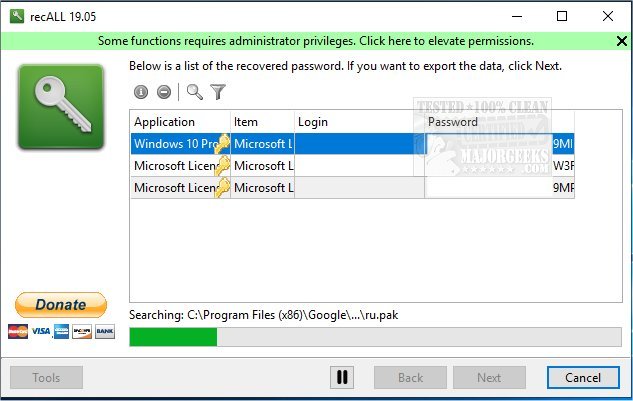Sort by the Application column header
633x401 pixels.
(x=180, y=122)
